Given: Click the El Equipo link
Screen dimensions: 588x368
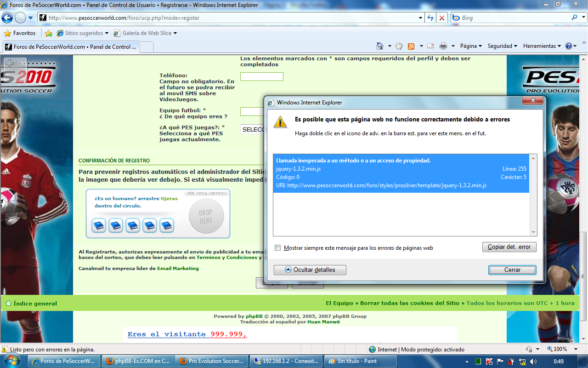Looking at the screenshot, I should coord(339,303).
